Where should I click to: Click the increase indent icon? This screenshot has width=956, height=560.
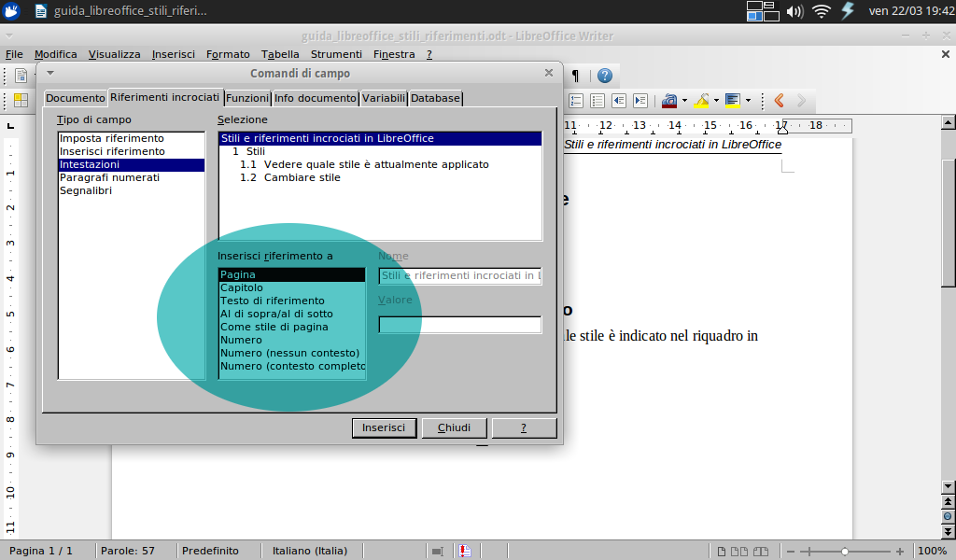pos(640,101)
